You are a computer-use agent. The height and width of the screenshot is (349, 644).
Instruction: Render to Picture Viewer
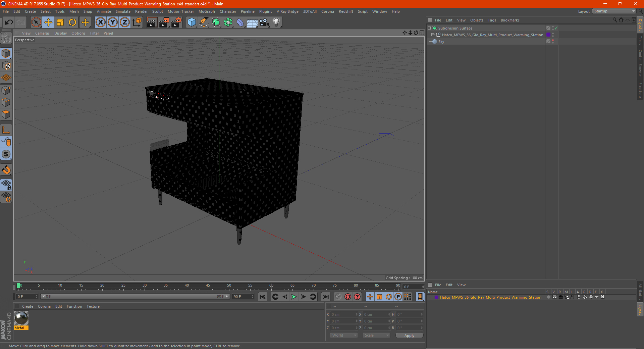tap(164, 22)
